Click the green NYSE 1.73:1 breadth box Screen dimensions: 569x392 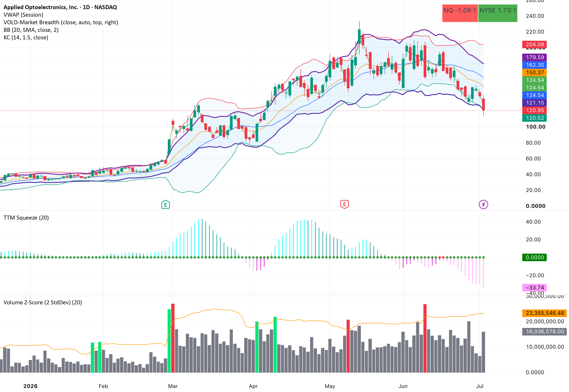[498, 13]
